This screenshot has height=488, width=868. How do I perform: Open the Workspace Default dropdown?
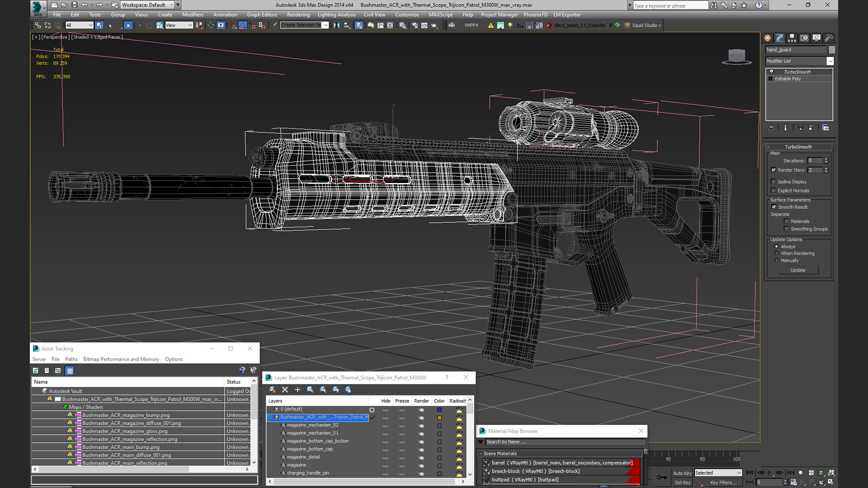coord(147,5)
